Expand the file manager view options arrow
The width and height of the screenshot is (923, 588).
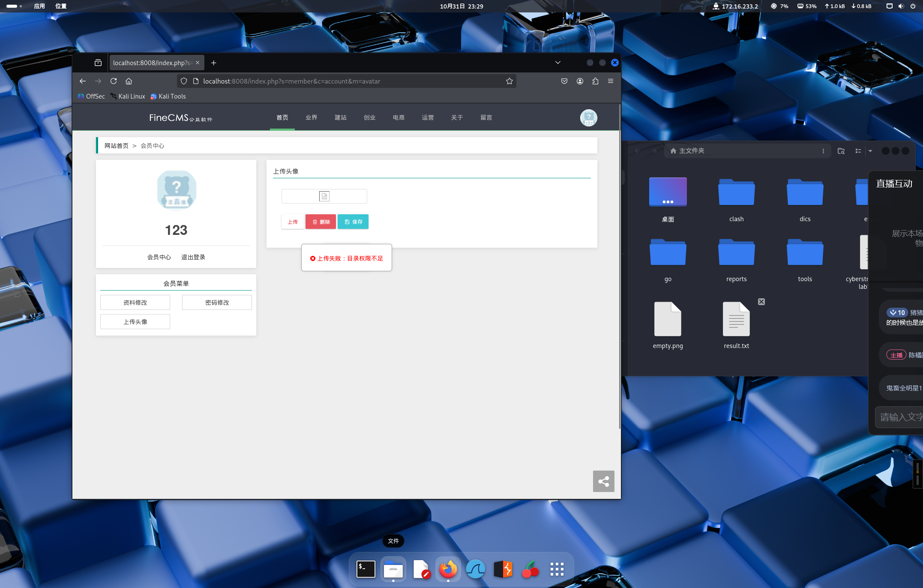click(x=870, y=151)
